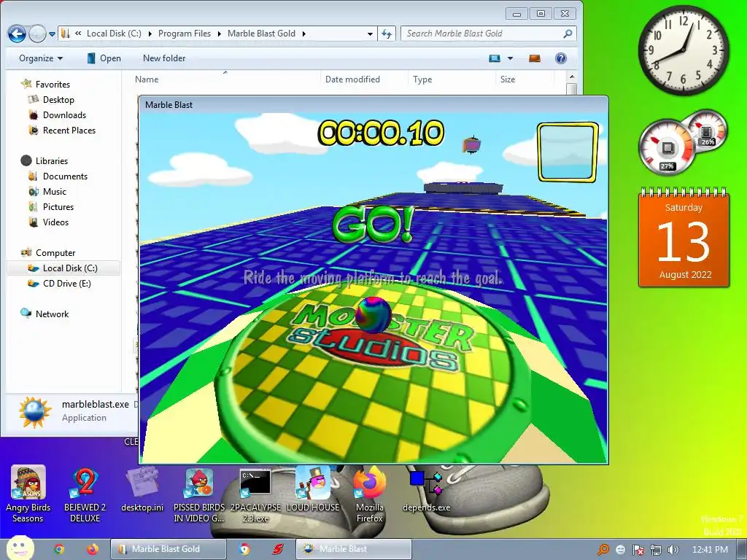Viewport: 747px width, 560px height.
Task: Click the Explorer Forward arrow button
Action: (x=38, y=34)
